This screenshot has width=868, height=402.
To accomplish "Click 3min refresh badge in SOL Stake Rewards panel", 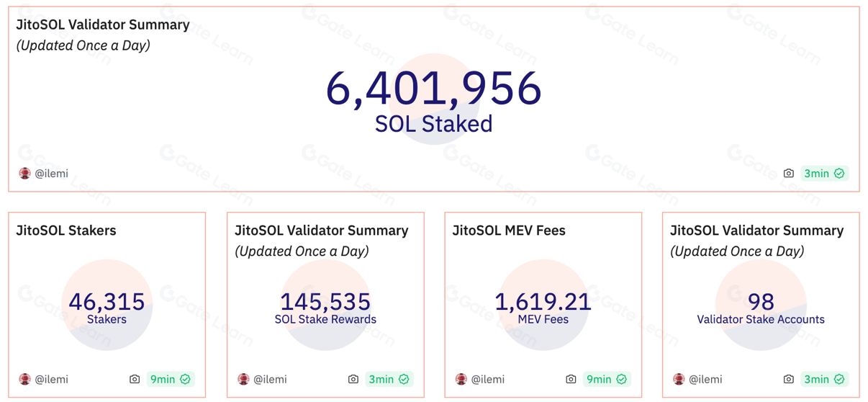I will click(x=388, y=379).
